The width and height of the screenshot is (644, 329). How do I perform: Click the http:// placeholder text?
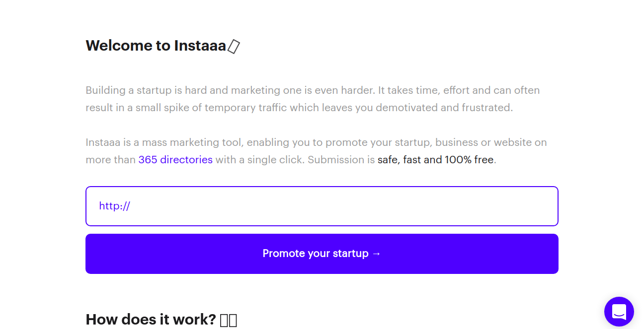pos(115,206)
